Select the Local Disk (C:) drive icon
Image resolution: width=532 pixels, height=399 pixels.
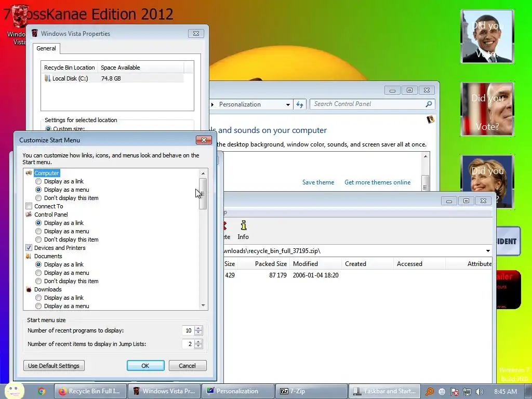click(x=47, y=78)
